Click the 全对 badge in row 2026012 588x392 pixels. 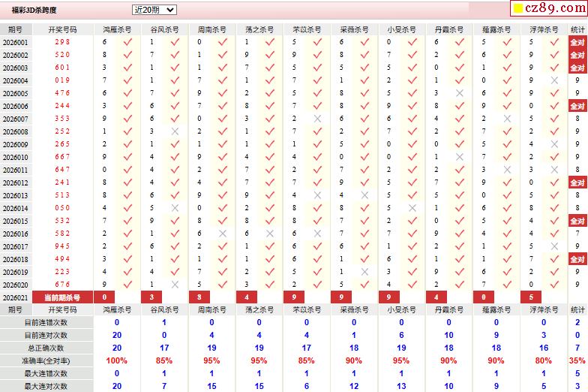pos(577,183)
